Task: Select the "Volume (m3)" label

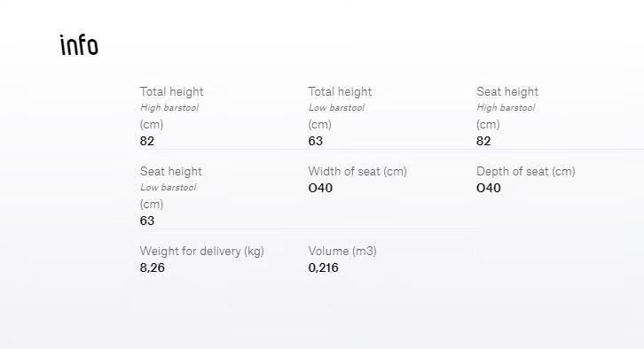Action: pos(342,251)
